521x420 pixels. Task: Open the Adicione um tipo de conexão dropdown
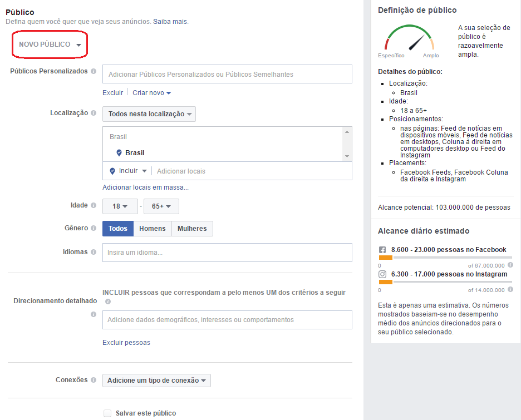tap(156, 380)
